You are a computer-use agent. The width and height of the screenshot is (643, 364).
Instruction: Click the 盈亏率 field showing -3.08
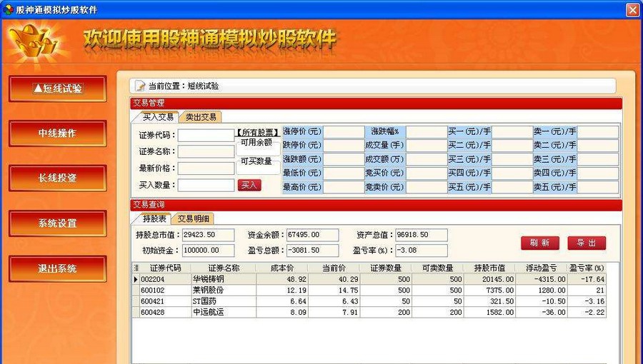[421, 251]
